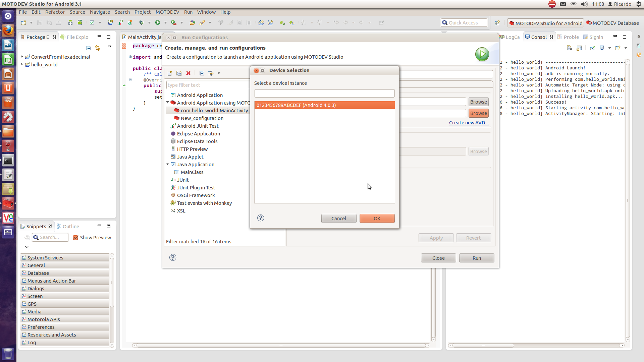The width and height of the screenshot is (644, 362).
Task: Click Cancel in Device Selection dialog
Action: point(339,218)
